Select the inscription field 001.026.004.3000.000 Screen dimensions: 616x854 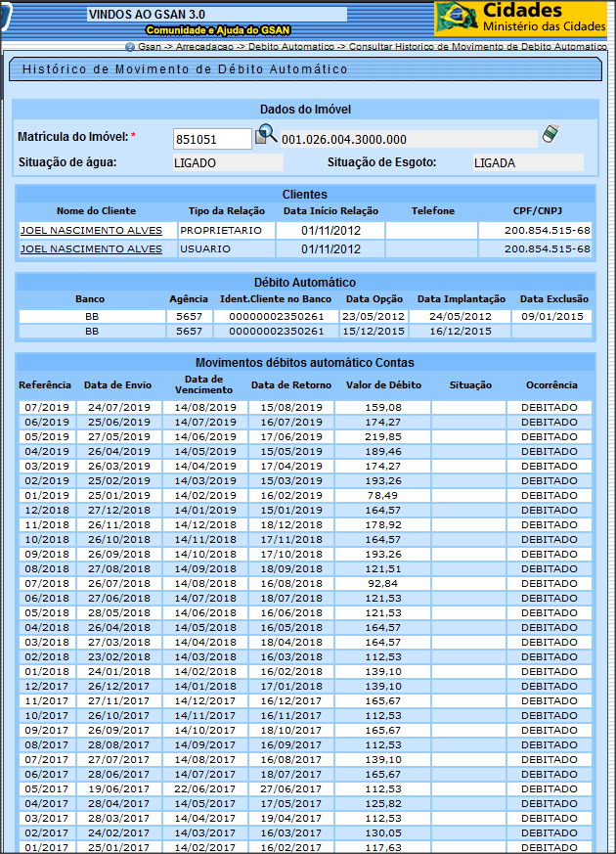[x=410, y=140]
